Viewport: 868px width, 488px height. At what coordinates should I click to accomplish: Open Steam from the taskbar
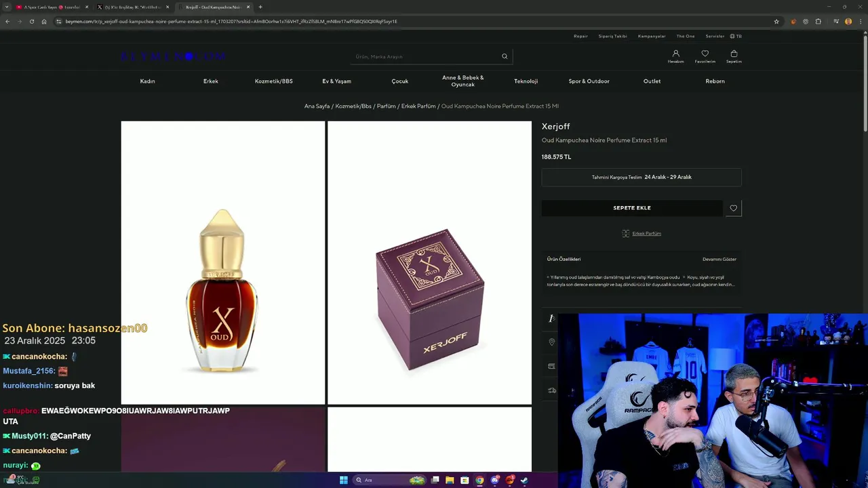524,480
